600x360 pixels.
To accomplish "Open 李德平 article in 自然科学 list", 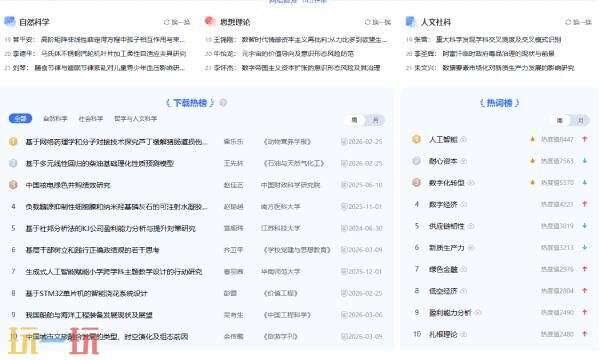I will (99, 54).
